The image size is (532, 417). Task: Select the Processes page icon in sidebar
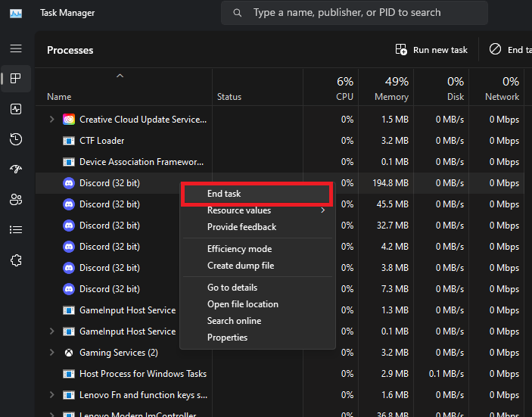click(16, 79)
